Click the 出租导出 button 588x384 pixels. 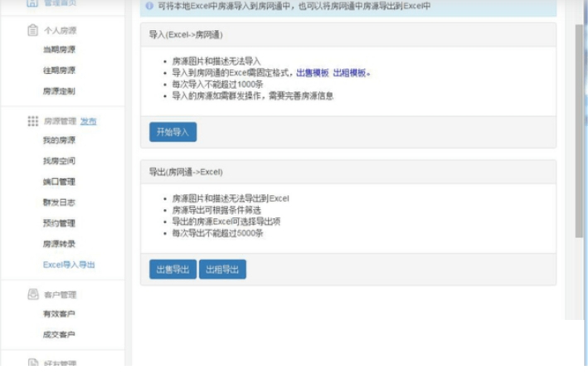tap(222, 270)
